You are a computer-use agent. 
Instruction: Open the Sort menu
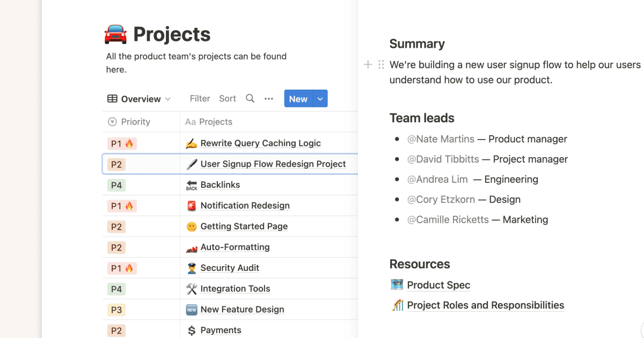click(x=227, y=98)
